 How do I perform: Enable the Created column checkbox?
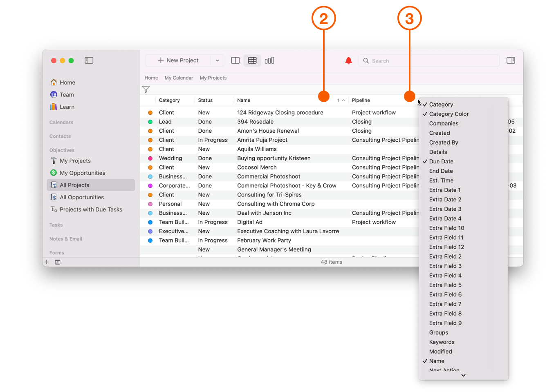pos(439,133)
